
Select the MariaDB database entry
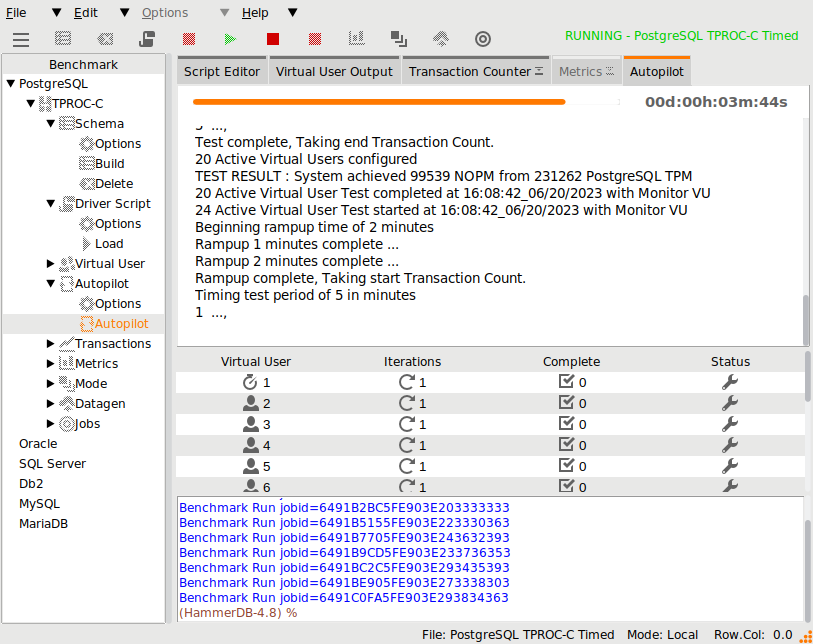(x=44, y=524)
